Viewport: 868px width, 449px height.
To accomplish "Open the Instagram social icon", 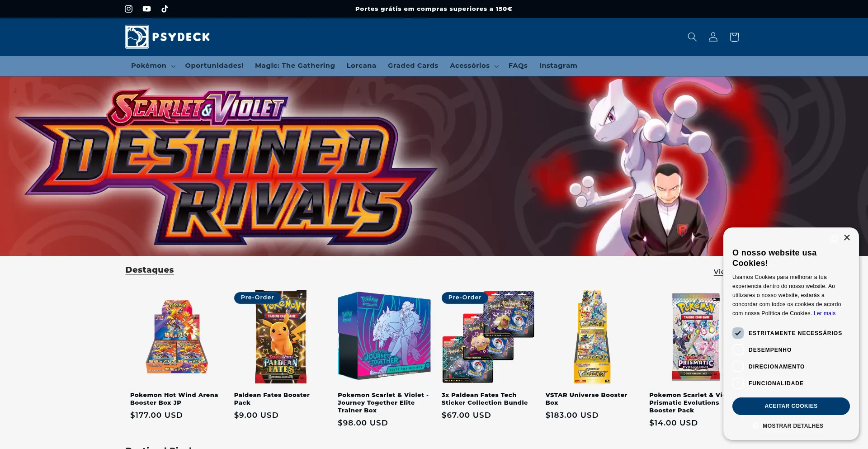I will tap(128, 9).
